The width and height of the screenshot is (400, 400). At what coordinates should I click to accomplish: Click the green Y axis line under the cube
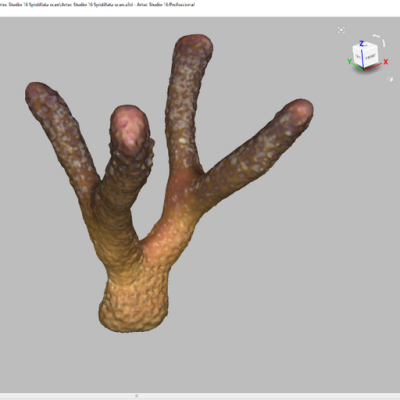[x=357, y=67]
